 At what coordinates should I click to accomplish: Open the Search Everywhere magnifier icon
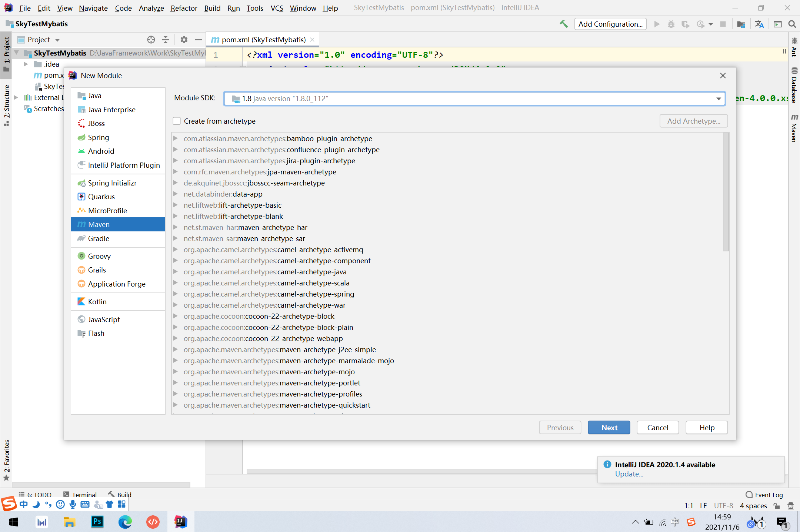[792, 24]
